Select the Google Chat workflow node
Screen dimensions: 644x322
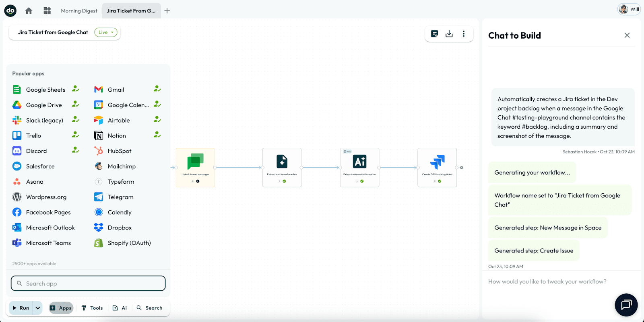[195, 167]
